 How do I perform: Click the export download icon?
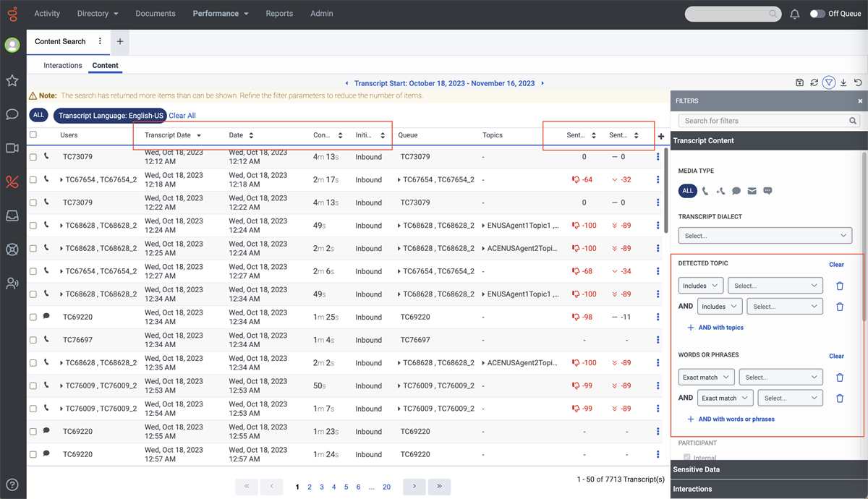pos(843,82)
